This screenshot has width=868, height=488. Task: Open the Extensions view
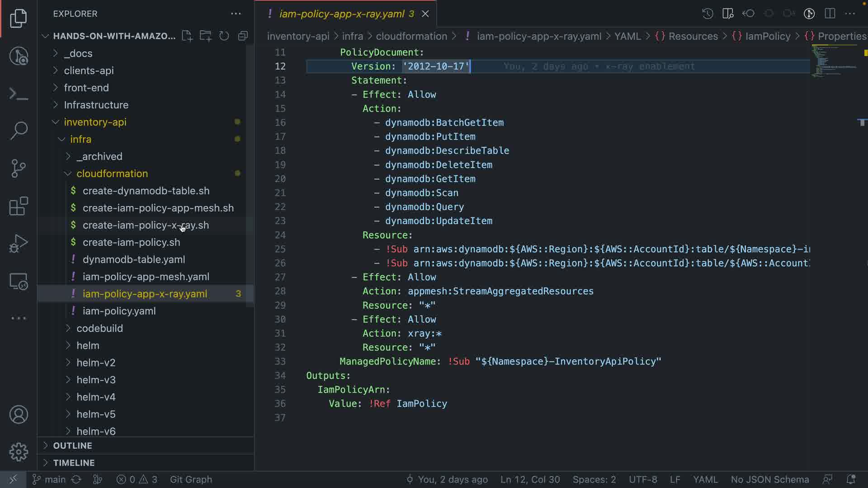pos(19,206)
